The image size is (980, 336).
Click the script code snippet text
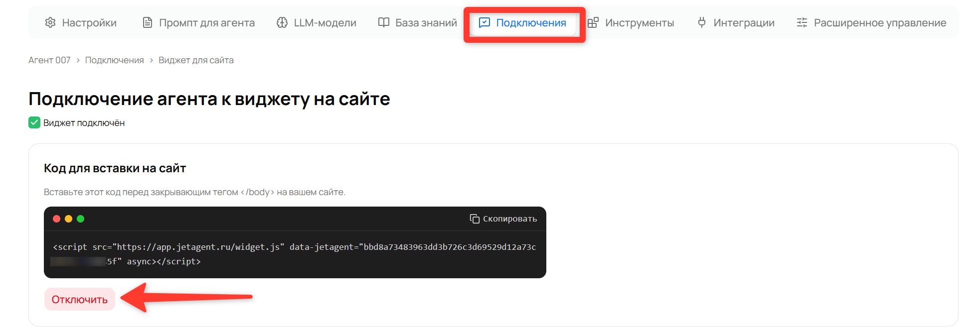click(x=294, y=254)
